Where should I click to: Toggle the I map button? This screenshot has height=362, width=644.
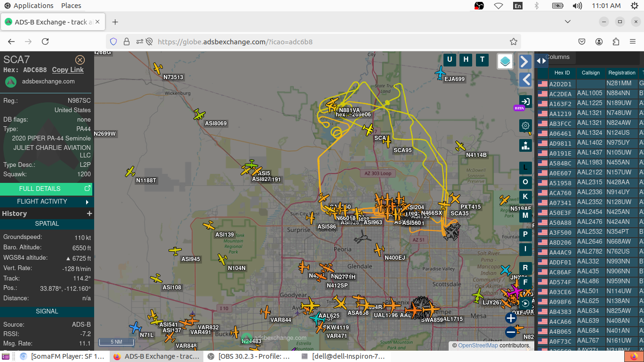[x=525, y=249]
